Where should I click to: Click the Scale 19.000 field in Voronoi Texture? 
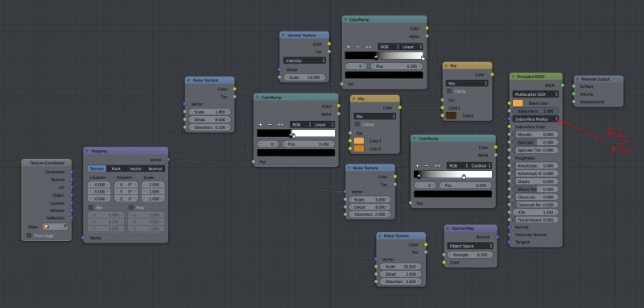coord(304,77)
